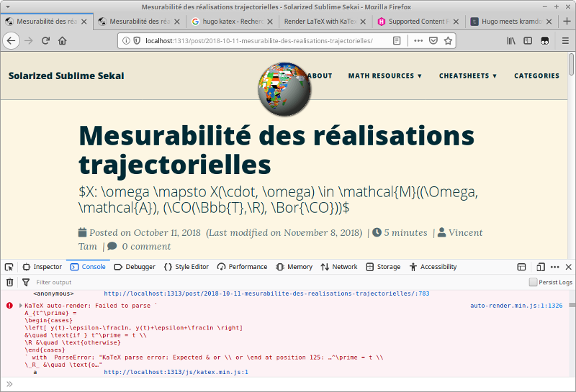Expand the KaTeX auto-render error message

point(20,306)
